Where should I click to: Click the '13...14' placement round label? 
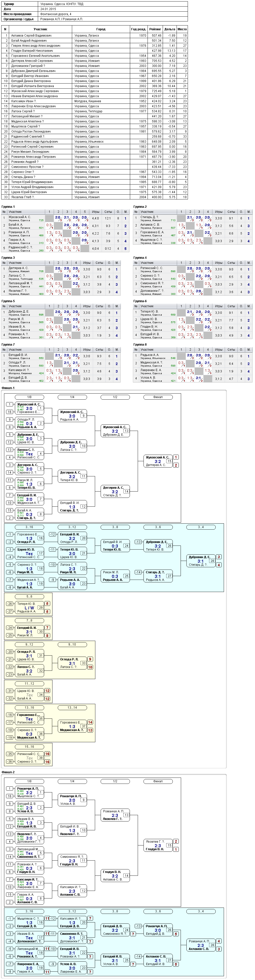(x=72, y=708)
